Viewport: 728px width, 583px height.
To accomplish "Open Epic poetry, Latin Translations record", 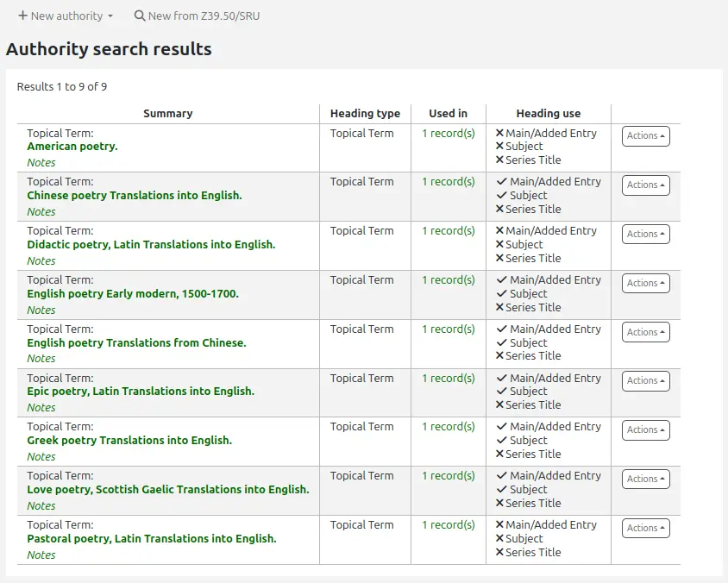I will click(x=141, y=392).
